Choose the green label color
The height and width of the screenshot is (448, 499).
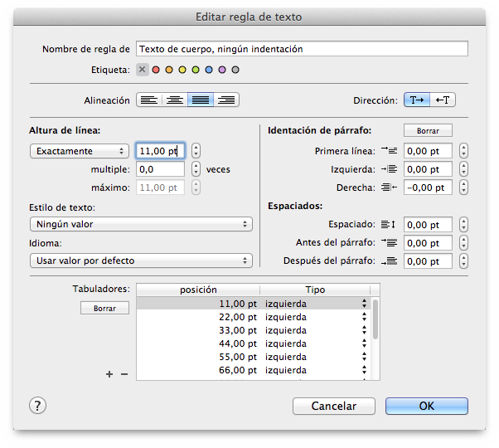click(x=196, y=70)
